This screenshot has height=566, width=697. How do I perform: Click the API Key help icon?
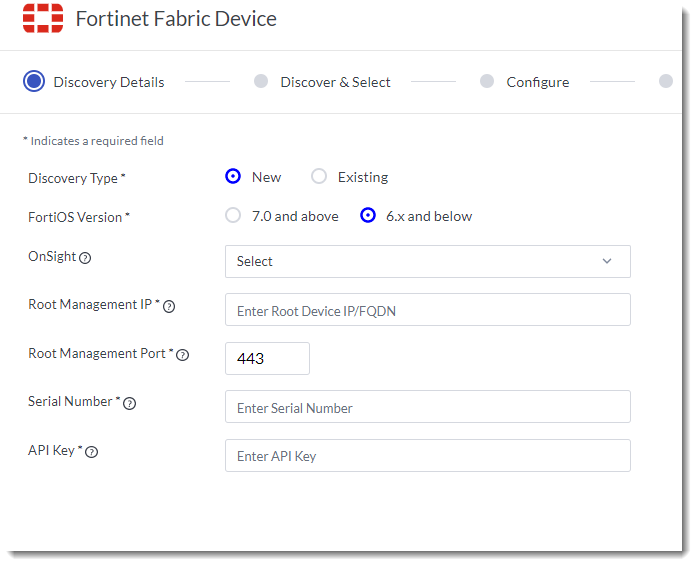pyautogui.click(x=92, y=452)
